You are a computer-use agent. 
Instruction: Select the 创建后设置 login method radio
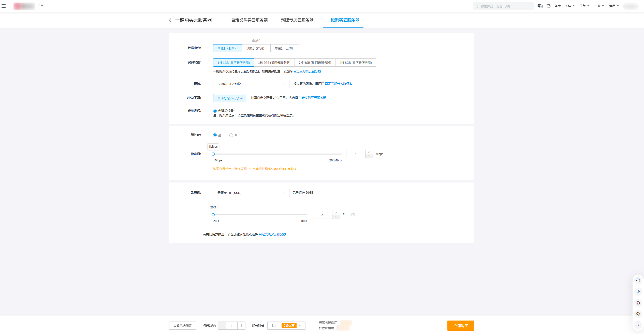(215, 111)
